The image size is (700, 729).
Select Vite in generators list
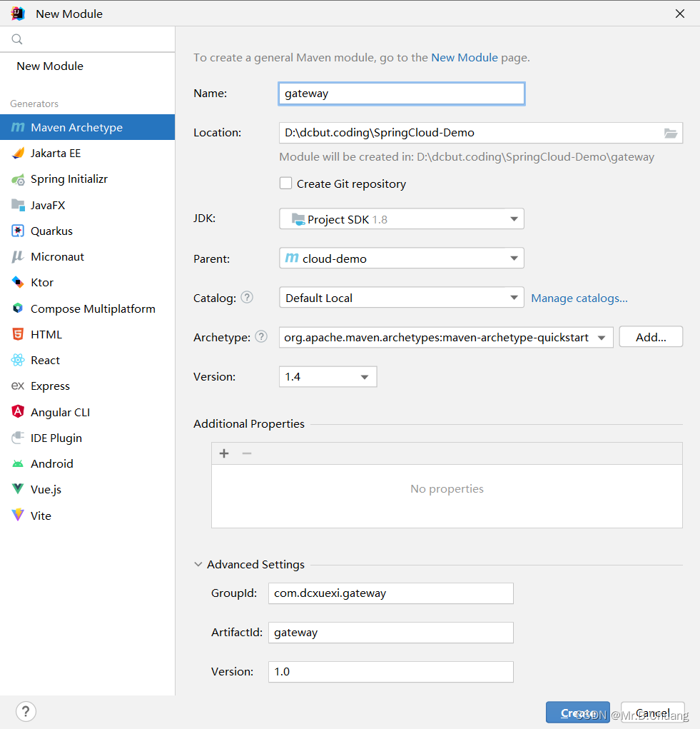pos(87,515)
